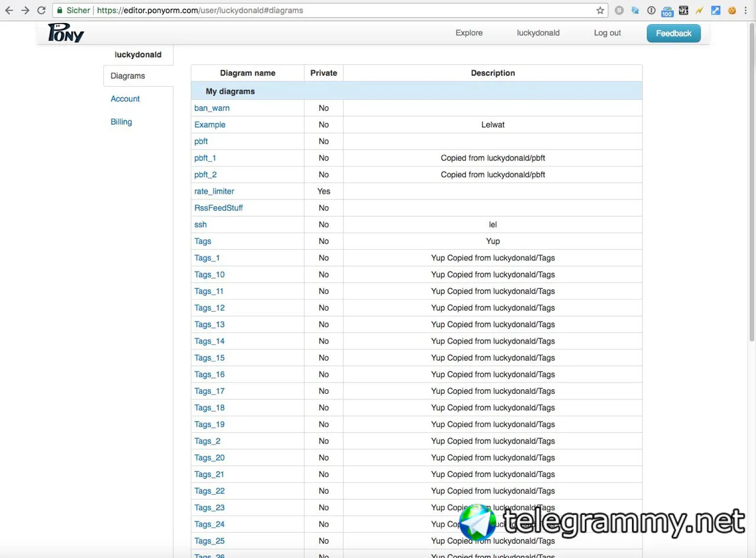Viewport: 756px width, 558px height.
Task: Open the Tags_19 diagram
Action: pos(210,424)
